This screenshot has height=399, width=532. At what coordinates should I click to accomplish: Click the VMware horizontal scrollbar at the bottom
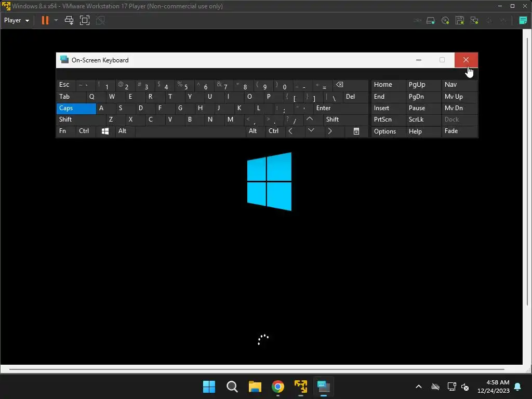click(257, 369)
